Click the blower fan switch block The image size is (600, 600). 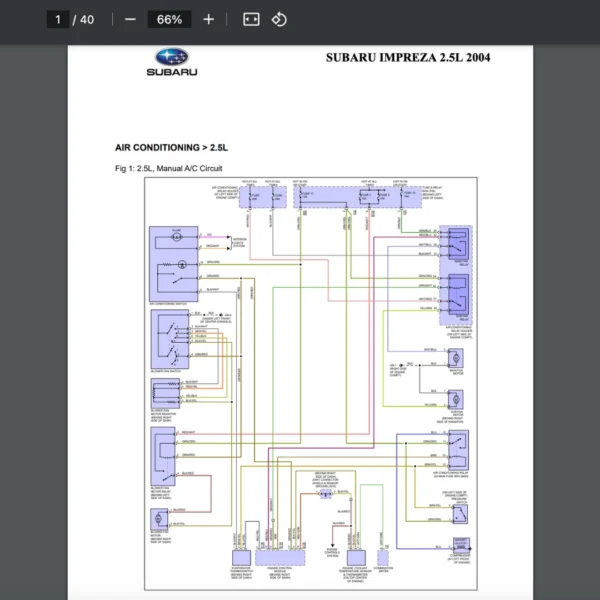pos(168,339)
